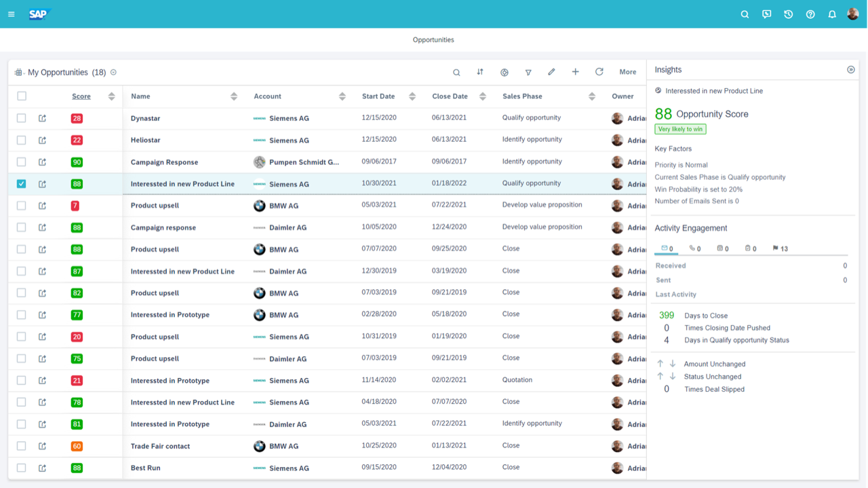The height and width of the screenshot is (488, 868).
Task: Click the red score 28 badge
Action: (77, 118)
